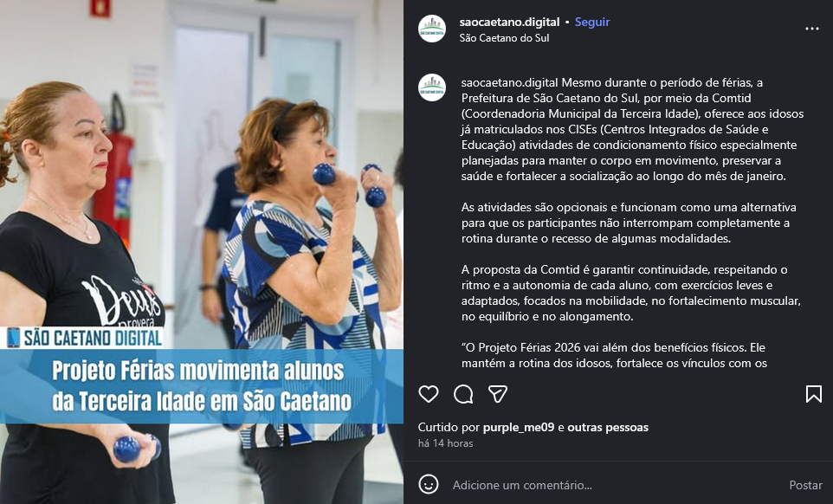Click the 'há 14 horas' timestamp

(x=445, y=443)
